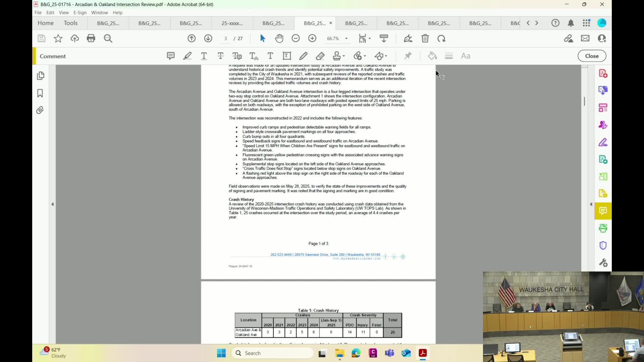Click the Print file icon
This screenshot has height=362, width=644.
[x=91, y=39]
